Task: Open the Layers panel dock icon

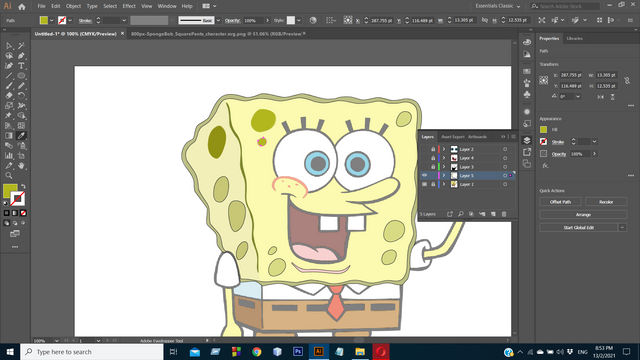Action: click(527, 140)
